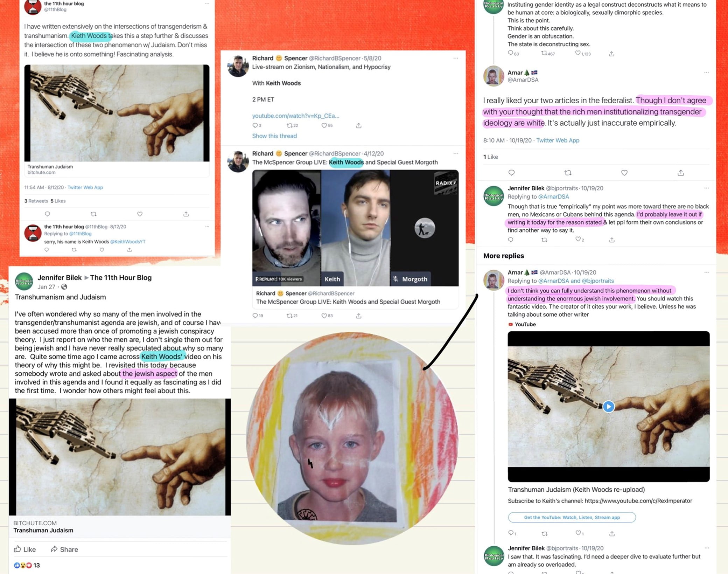
Task: Open more options on Arnar's tweet
Action: 706,72
